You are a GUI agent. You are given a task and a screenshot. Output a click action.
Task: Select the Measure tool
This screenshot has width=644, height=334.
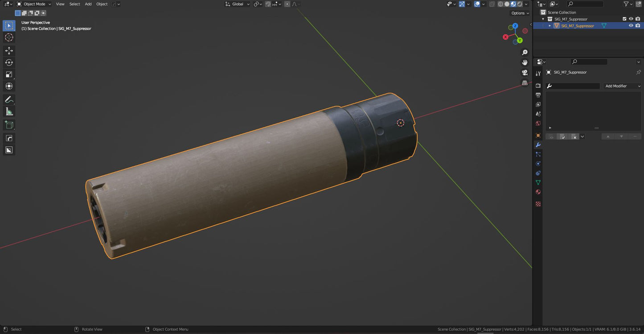(9, 111)
